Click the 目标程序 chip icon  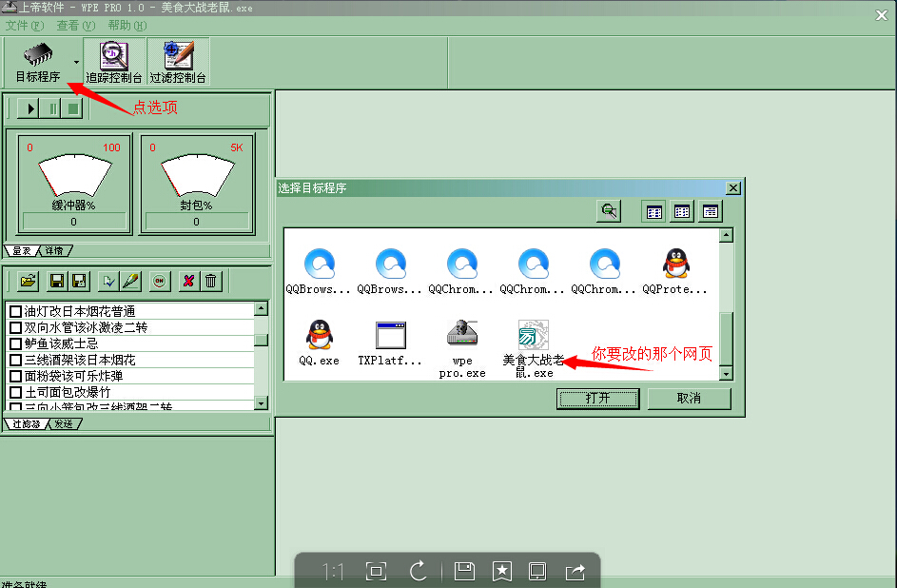pyautogui.click(x=38, y=54)
